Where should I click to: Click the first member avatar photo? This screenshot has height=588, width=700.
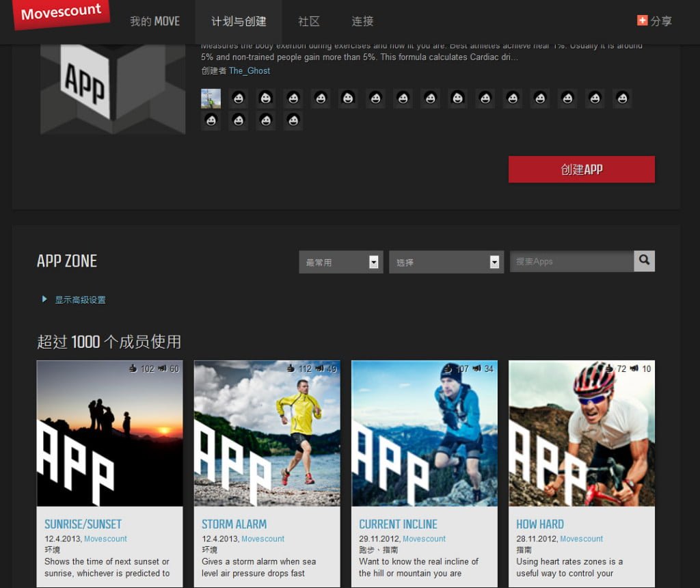coord(211,98)
